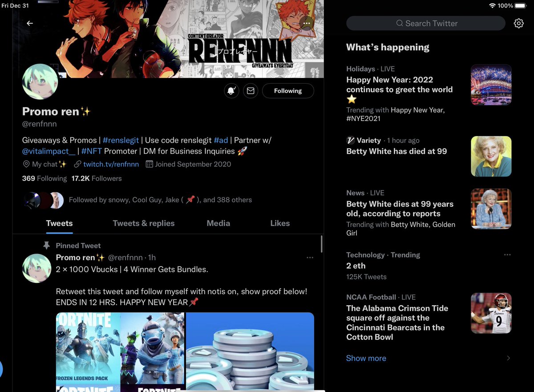Open Betty White portrait thumbnail with green collar
Screen dimensions: 534x392
[x=491, y=157]
